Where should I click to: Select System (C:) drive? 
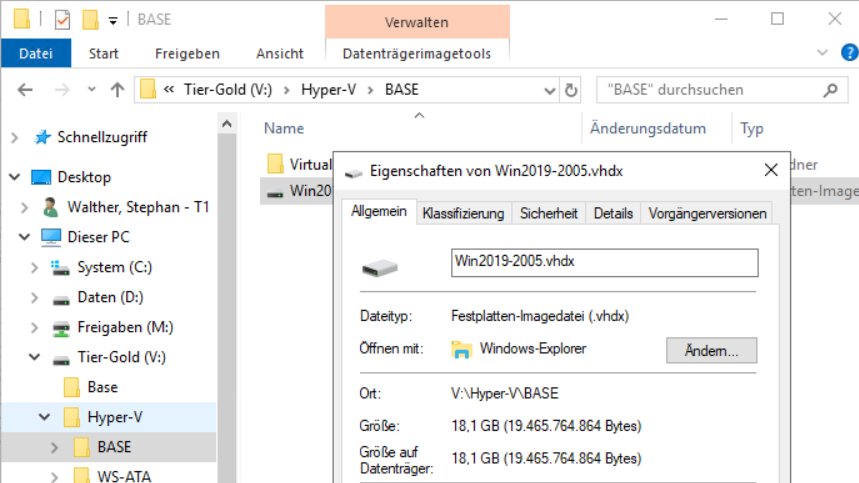click(x=114, y=267)
